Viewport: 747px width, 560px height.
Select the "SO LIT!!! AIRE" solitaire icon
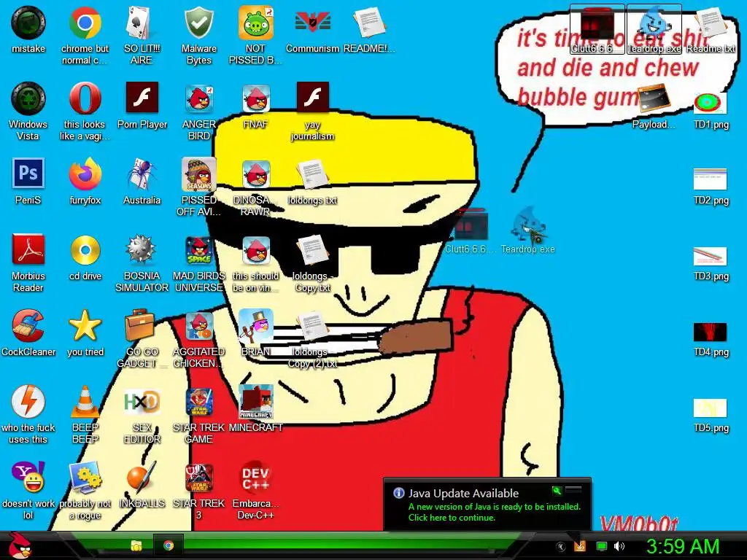142,35
